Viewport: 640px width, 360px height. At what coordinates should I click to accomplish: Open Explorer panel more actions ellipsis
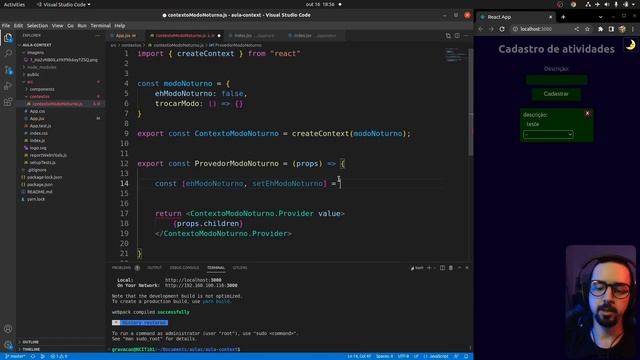[x=98, y=36]
